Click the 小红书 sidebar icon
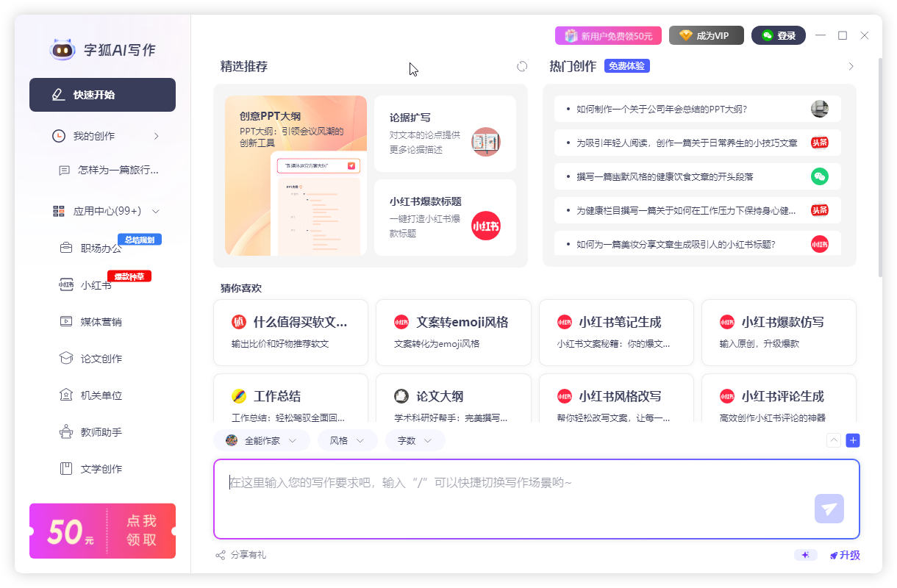 66,285
